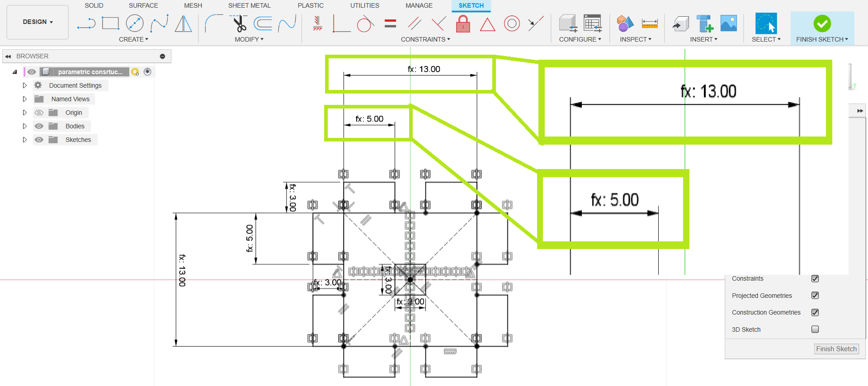Screen dimensions: 868x386
Task: Uncheck the Projected Geometries checkbox
Action: click(x=815, y=296)
